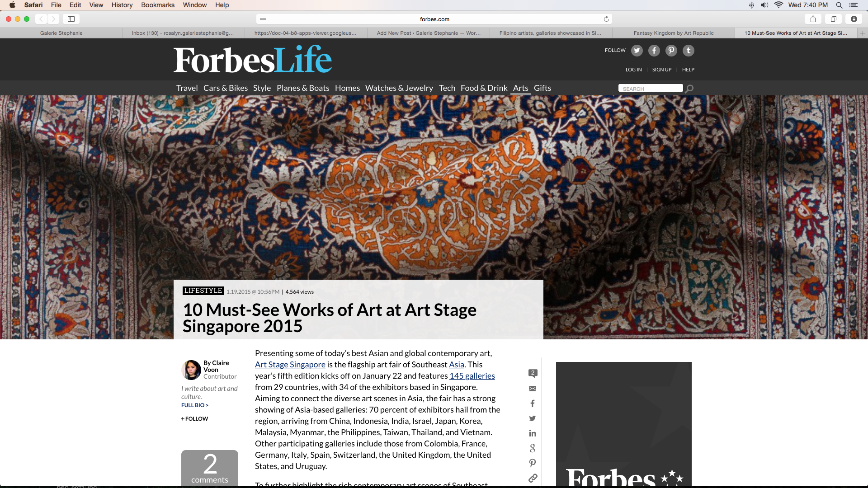The width and height of the screenshot is (868, 488).
Task: Share article via LinkedIn icon
Action: tap(533, 433)
